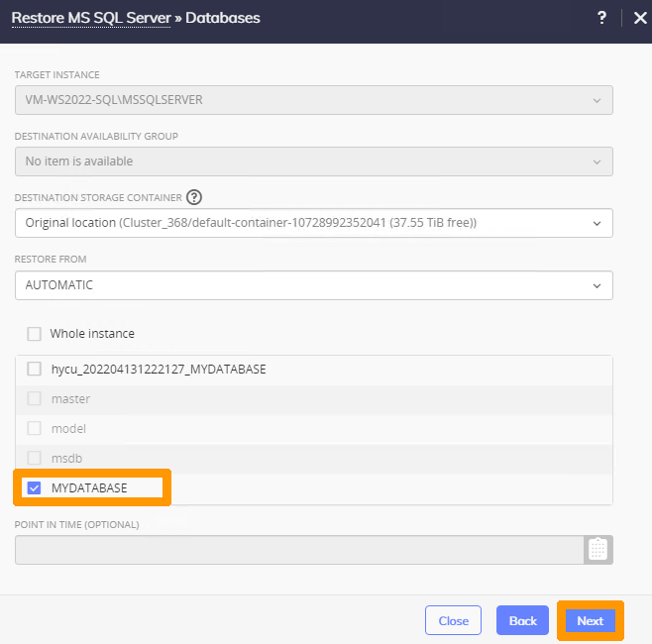The width and height of the screenshot is (652, 644).
Task: Close the Restore MS SQL Server dialog
Action: click(x=640, y=18)
